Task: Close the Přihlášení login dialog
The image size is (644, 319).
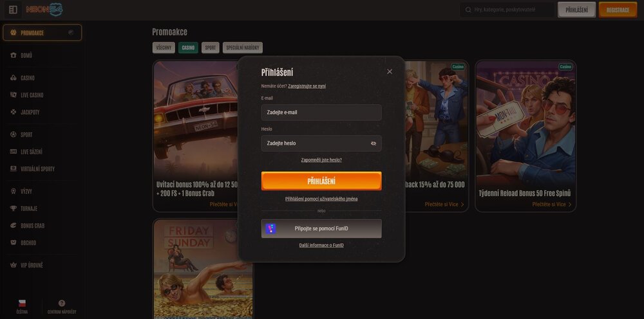Action: pos(390,71)
